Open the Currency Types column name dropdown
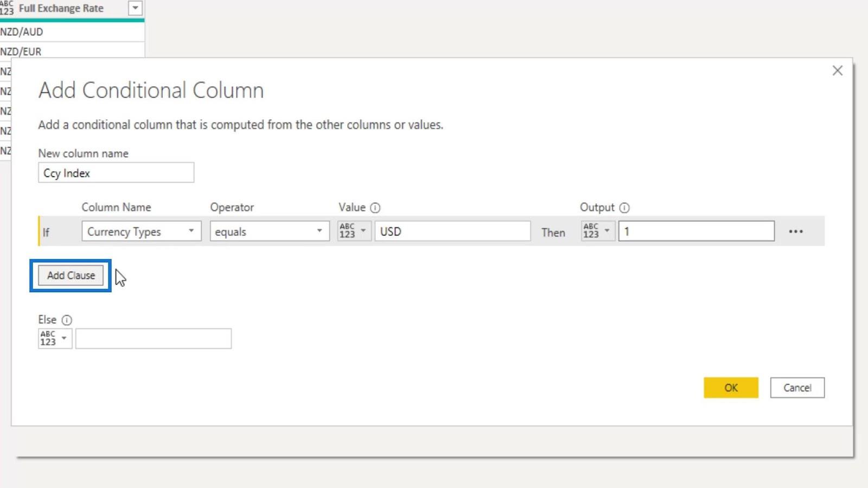Screen dimensions: 868x488 tap(141, 232)
